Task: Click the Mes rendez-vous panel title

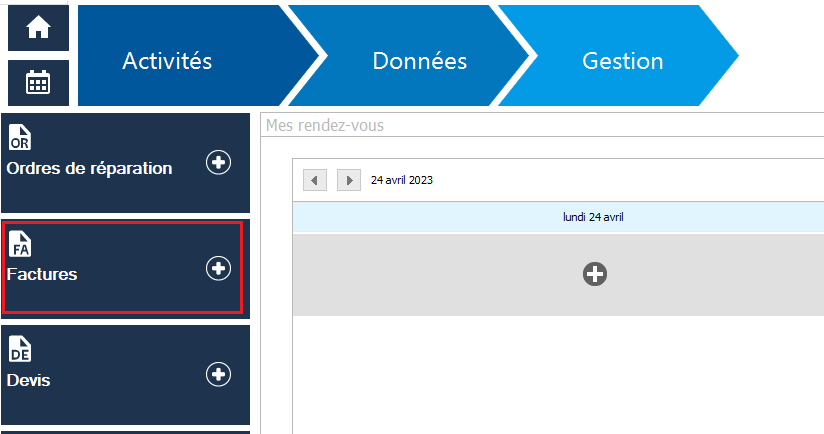Action: click(325, 126)
